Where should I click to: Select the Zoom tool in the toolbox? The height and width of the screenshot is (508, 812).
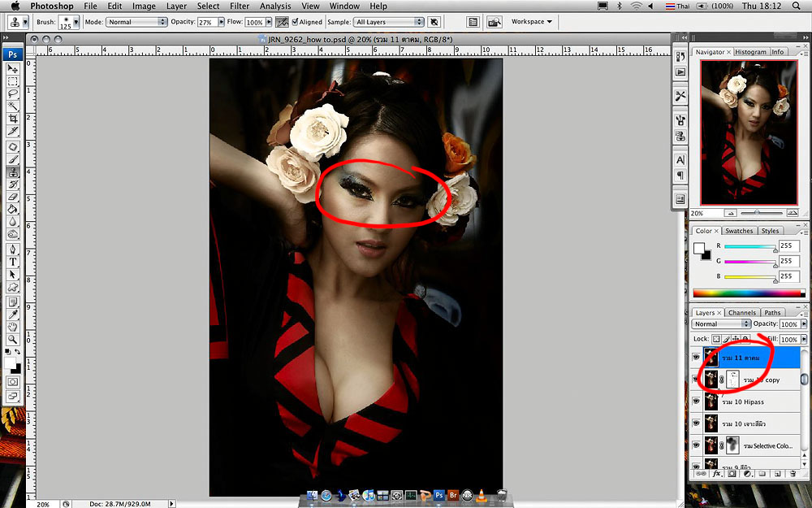click(12, 340)
